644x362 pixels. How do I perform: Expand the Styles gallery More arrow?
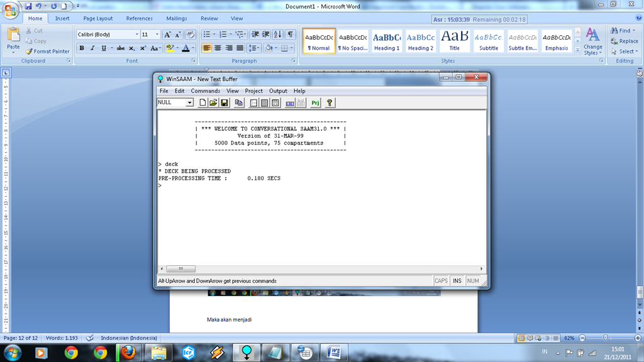[577, 50]
